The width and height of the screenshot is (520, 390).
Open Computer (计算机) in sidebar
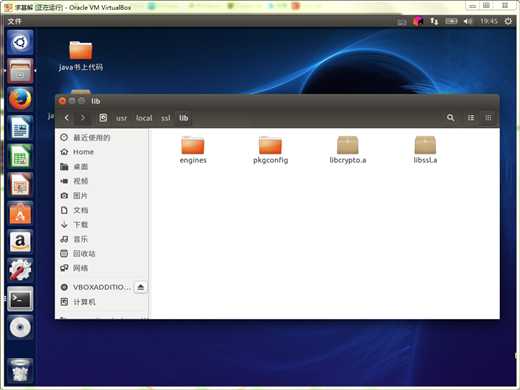[102, 302]
